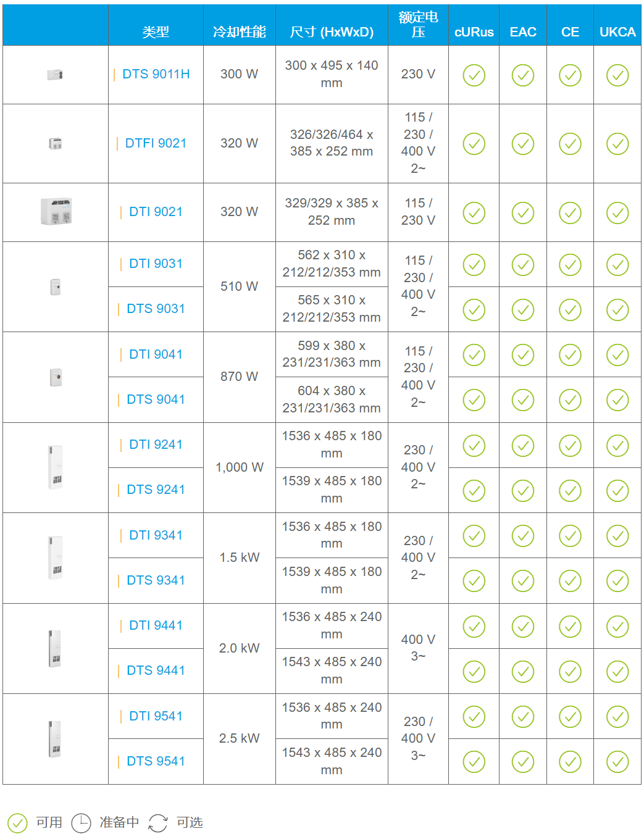Screen dimensions: 644x839
Task: Click the CE checkmark for DTI 9021
Action: [570, 213]
